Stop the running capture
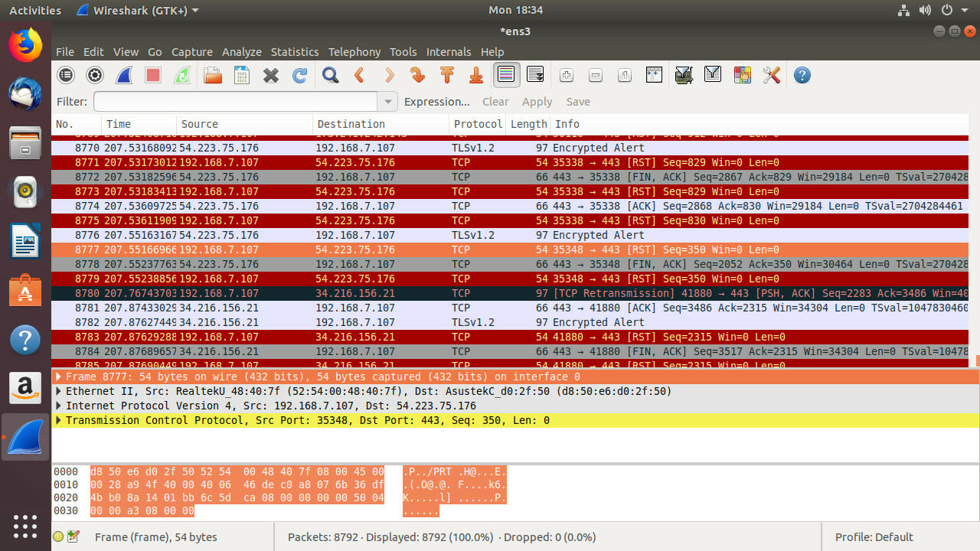 pyautogui.click(x=153, y=75)
